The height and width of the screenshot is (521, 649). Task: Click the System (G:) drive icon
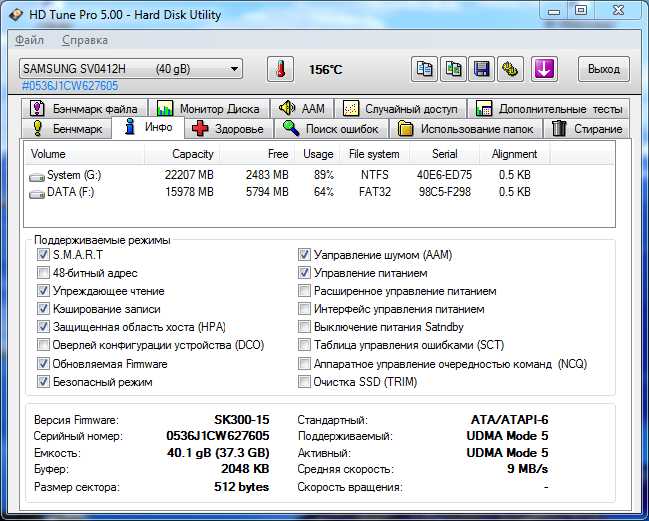point(37,177)
